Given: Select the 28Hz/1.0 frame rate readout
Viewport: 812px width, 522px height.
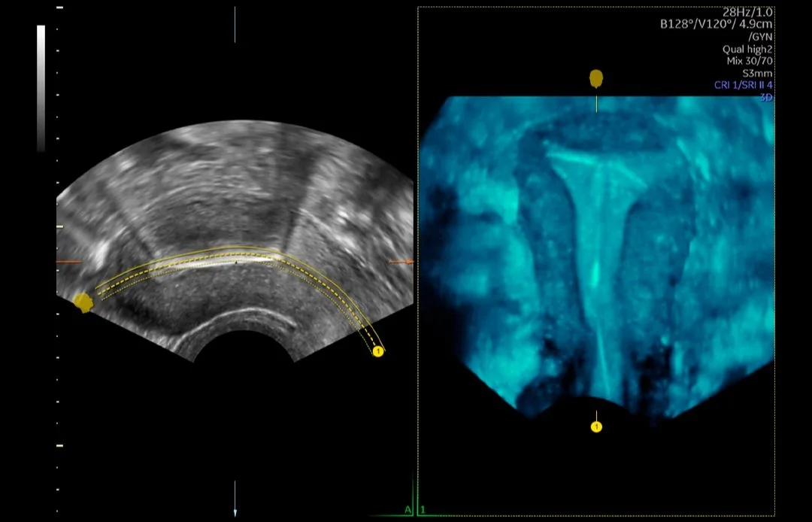Looking at the screenshot, I should pos(748,12).
